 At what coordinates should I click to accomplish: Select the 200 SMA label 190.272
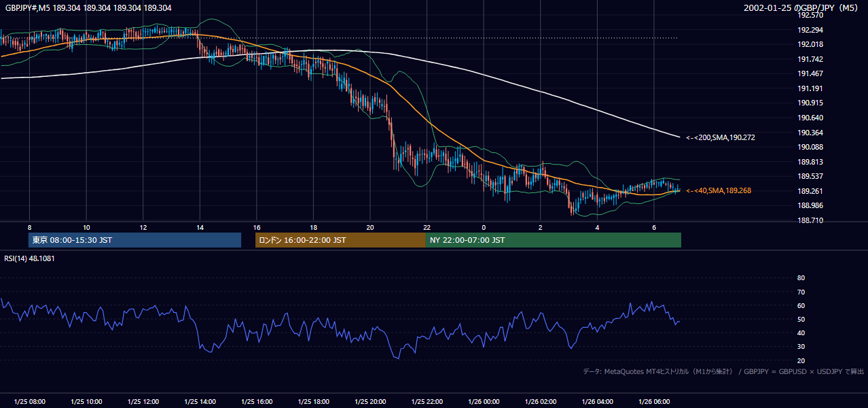point(721,137)
